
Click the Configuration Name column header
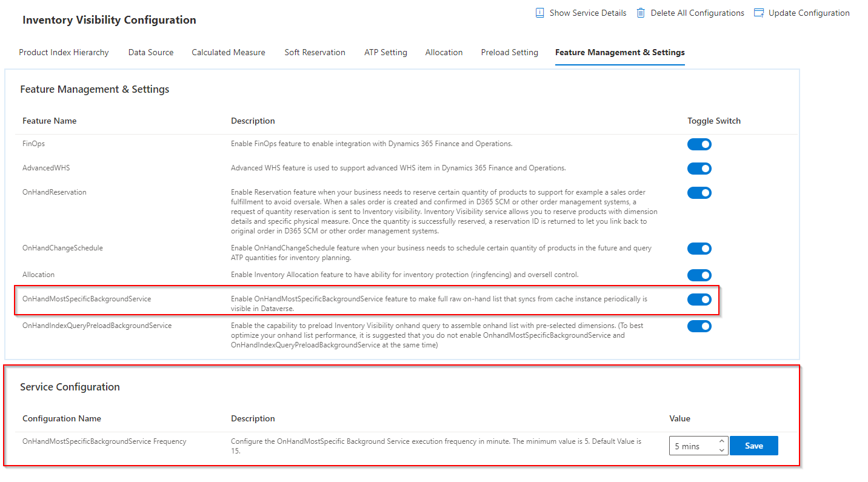coord(62,418)
